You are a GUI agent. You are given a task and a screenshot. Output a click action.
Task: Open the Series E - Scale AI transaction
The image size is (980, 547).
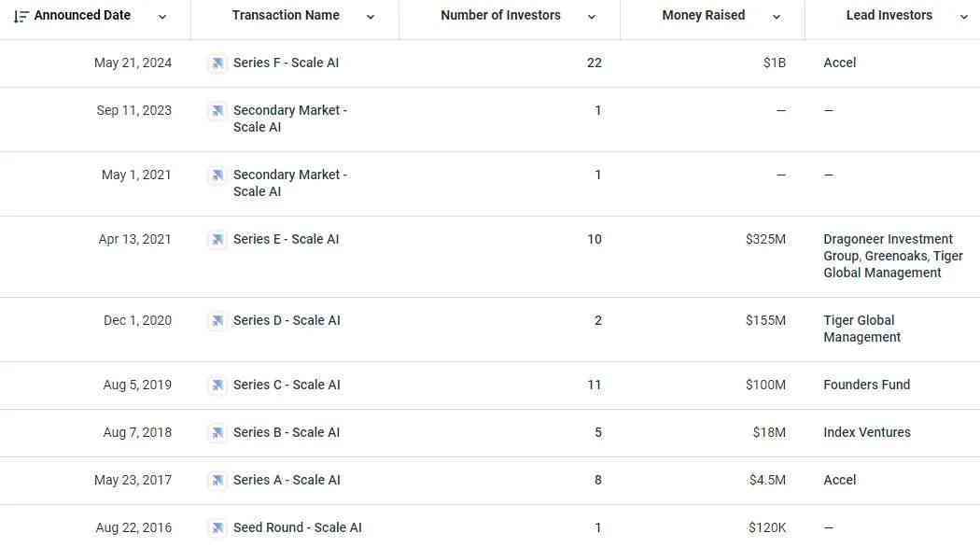286,239
